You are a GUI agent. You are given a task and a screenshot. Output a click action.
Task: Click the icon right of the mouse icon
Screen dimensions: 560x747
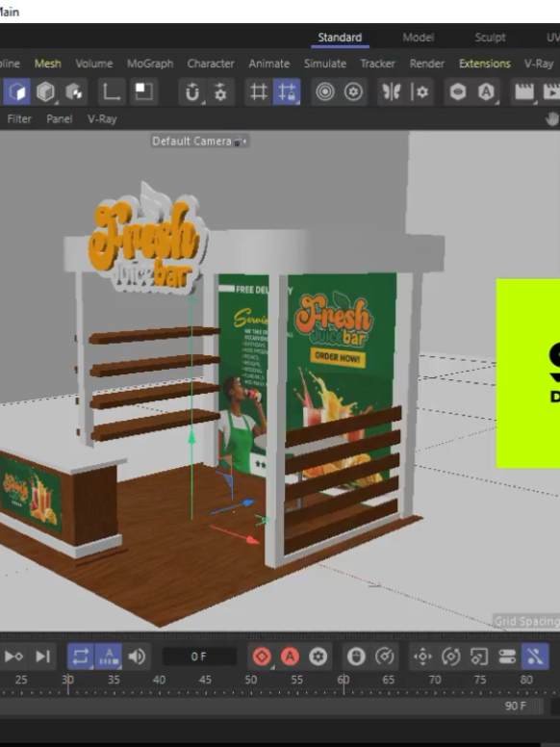coord(384,656)
